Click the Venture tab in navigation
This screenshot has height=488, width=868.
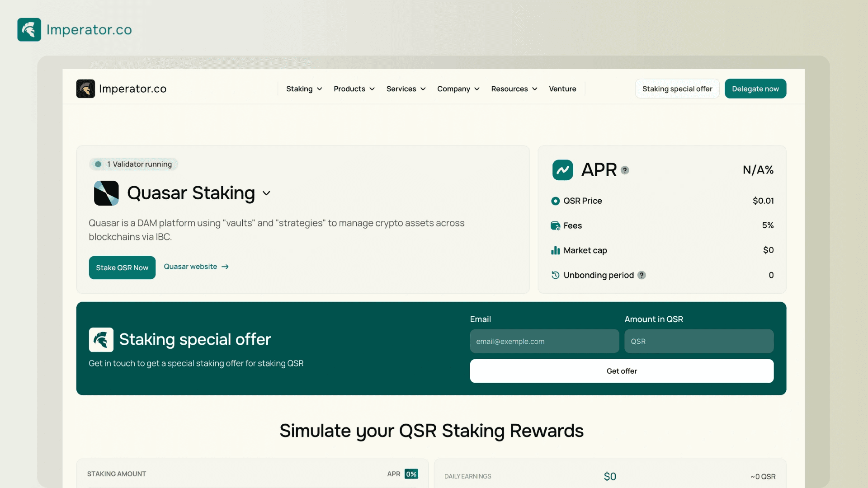pyautogui.click(x=562, y=88)
